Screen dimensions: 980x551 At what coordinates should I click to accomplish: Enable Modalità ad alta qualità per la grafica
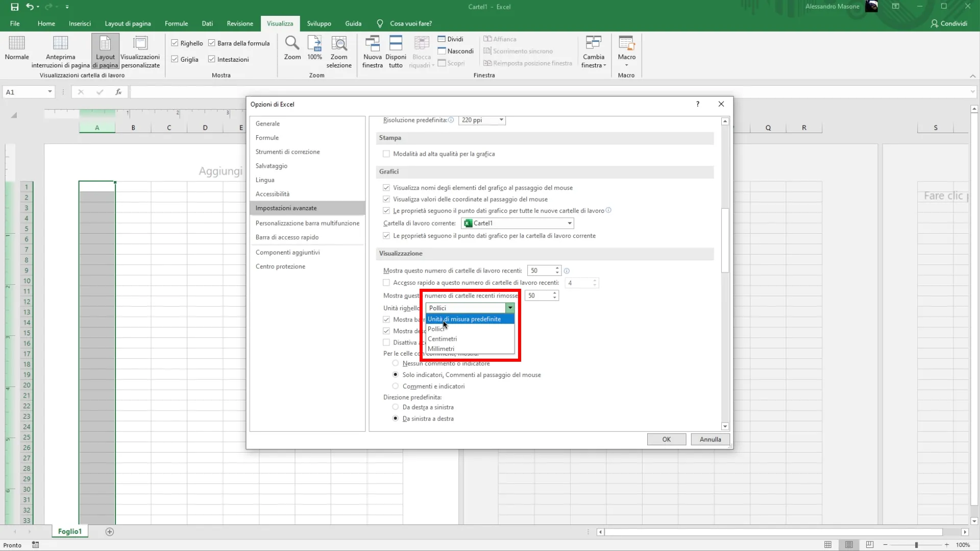tap(386, 154)
